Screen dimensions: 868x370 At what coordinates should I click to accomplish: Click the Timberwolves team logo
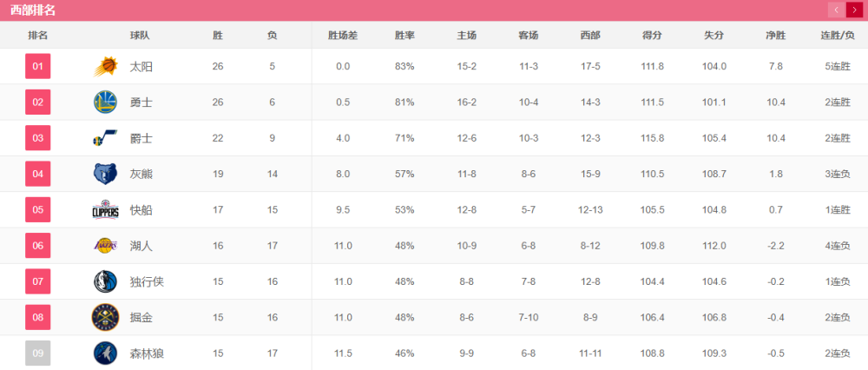105,353
